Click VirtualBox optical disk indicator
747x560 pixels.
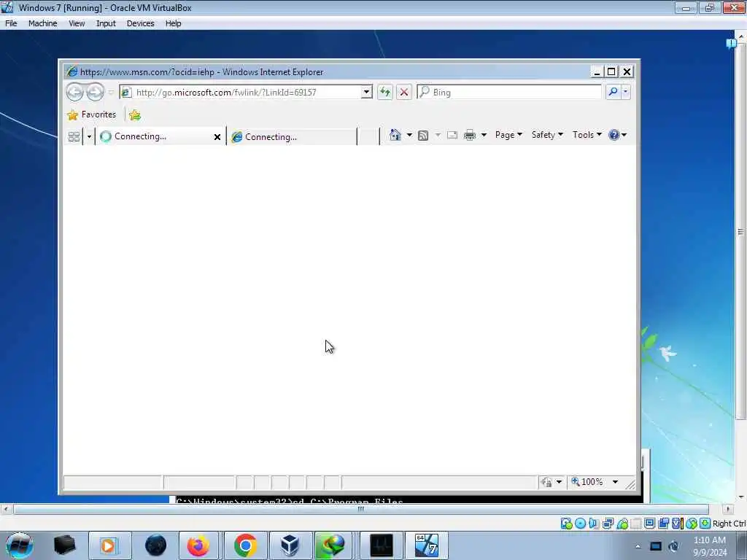(580, 524)
